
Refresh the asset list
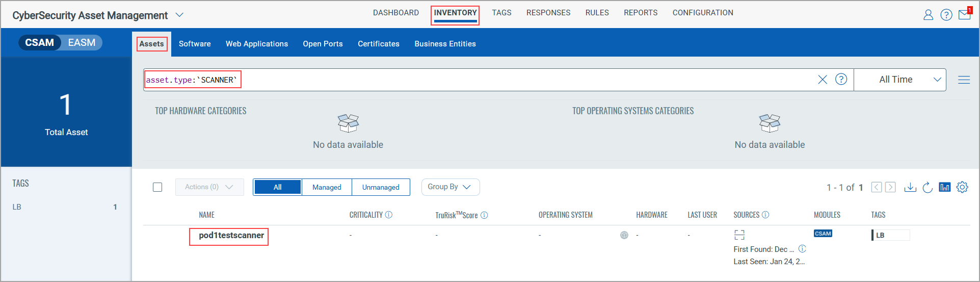pos(928,187)
